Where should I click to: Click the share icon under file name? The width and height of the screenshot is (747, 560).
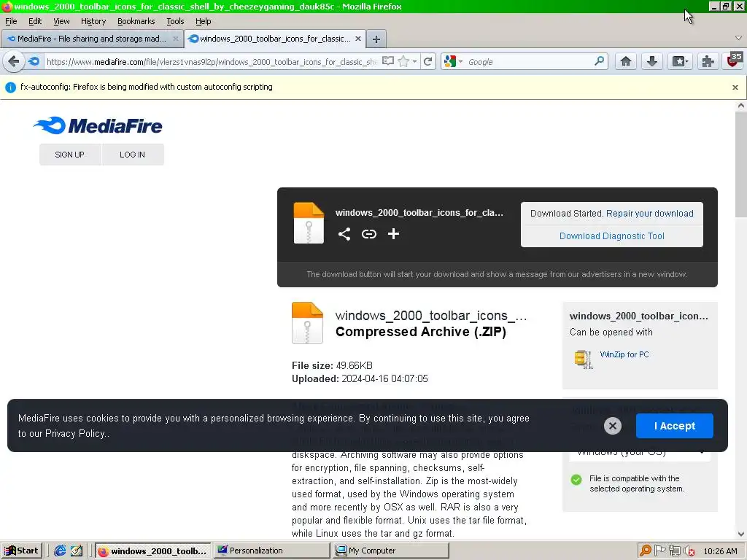344,234
